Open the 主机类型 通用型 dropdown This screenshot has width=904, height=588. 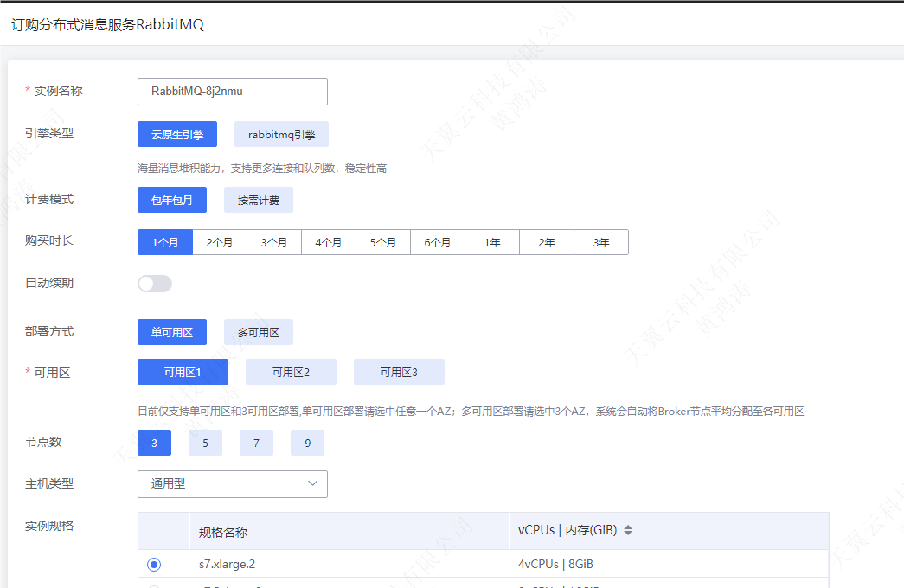(x=233, y=484)
